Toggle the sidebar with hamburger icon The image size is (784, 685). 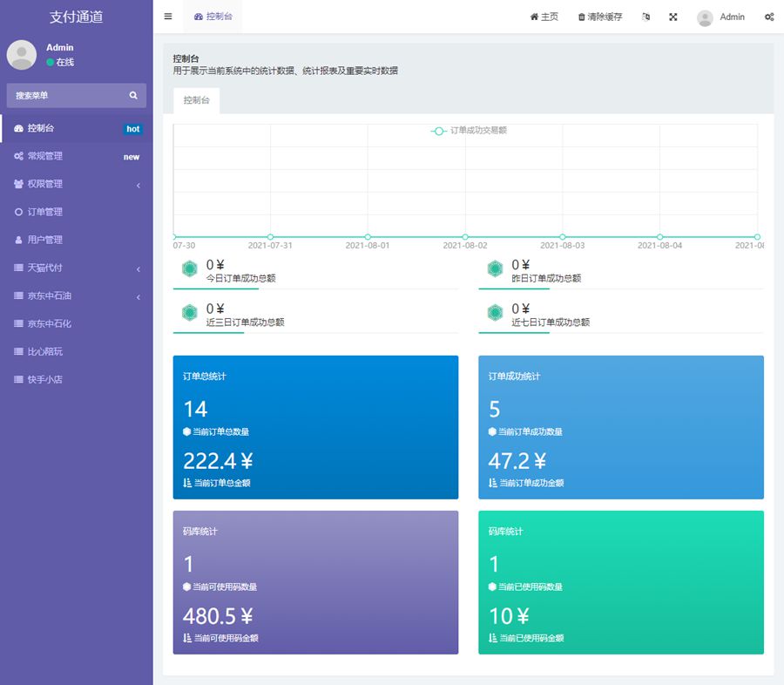(x=168, y=17)
